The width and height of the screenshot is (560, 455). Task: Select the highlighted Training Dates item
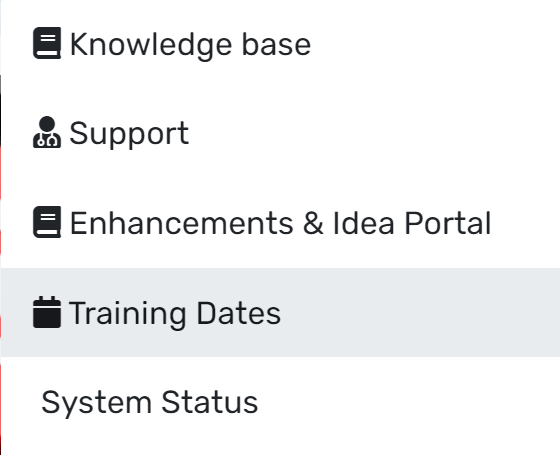(280, 312)
